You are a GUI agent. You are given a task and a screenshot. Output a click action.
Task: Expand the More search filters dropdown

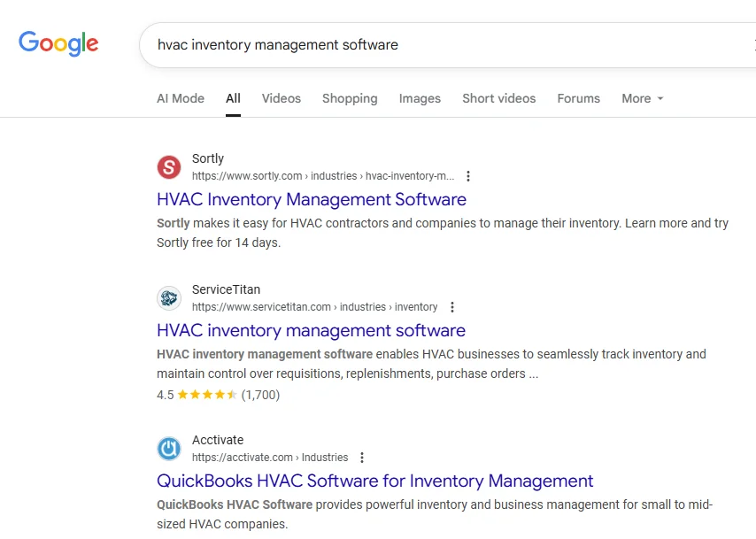tap(642, 98)
